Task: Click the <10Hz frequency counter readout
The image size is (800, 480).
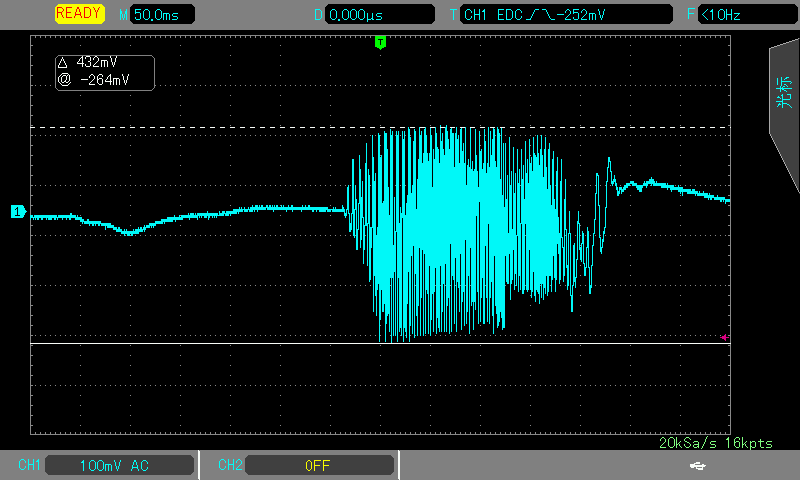Action: coord(747,15)
